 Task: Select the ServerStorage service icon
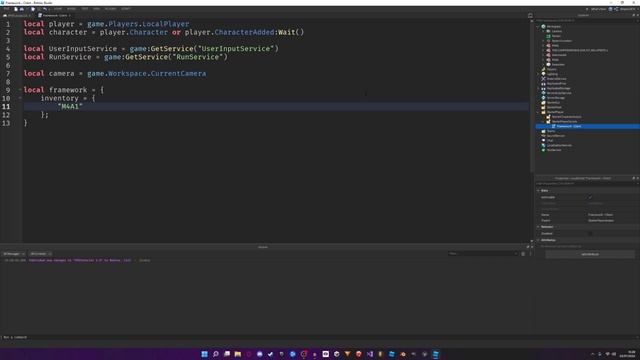pos(544,98)
